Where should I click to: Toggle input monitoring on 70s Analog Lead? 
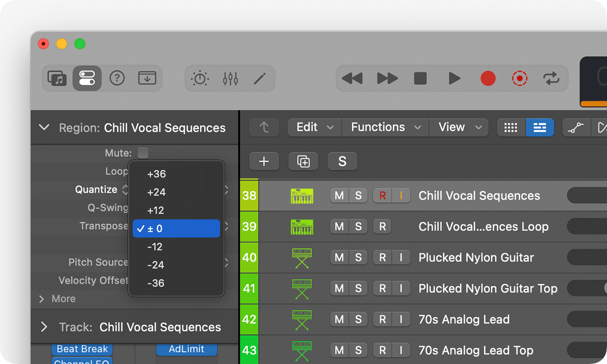click(x=401, y=320)
